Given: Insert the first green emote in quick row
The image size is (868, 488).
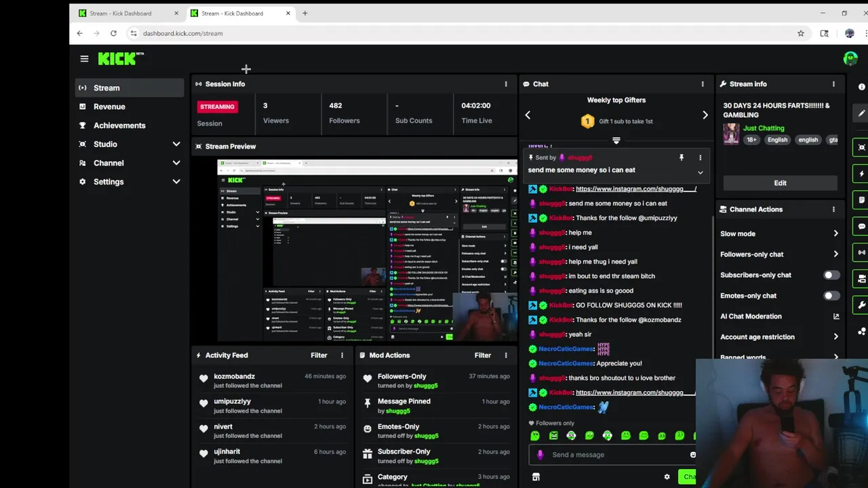Looking at the screenshot, I should (535, 436).
